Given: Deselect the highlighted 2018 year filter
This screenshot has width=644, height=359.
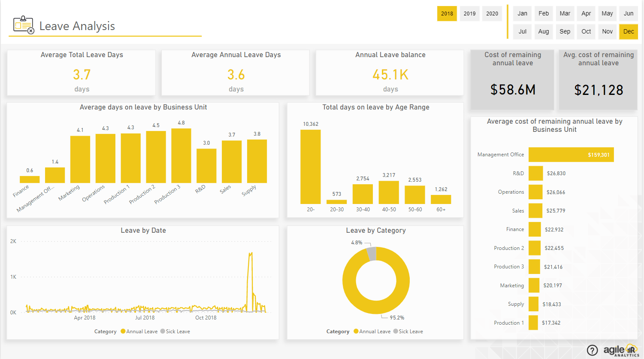Looking at the screenshot, I should (x=447, y=13).
